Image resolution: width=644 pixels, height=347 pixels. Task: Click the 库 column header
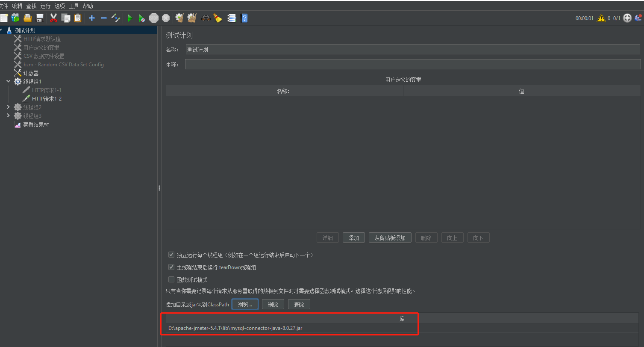point(402,319)
